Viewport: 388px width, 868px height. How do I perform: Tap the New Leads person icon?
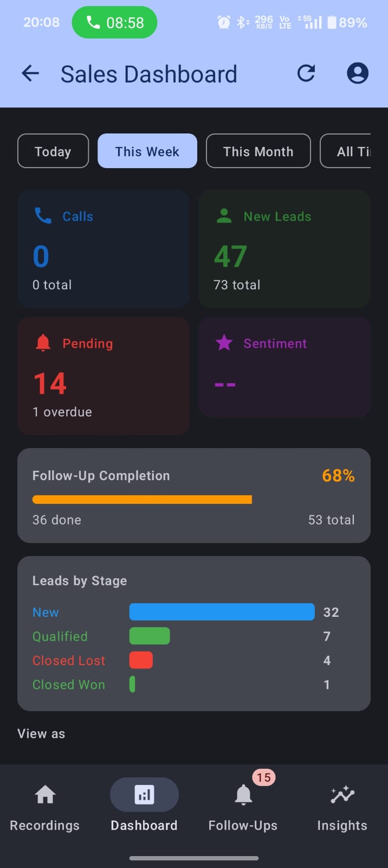coord(224,215)
